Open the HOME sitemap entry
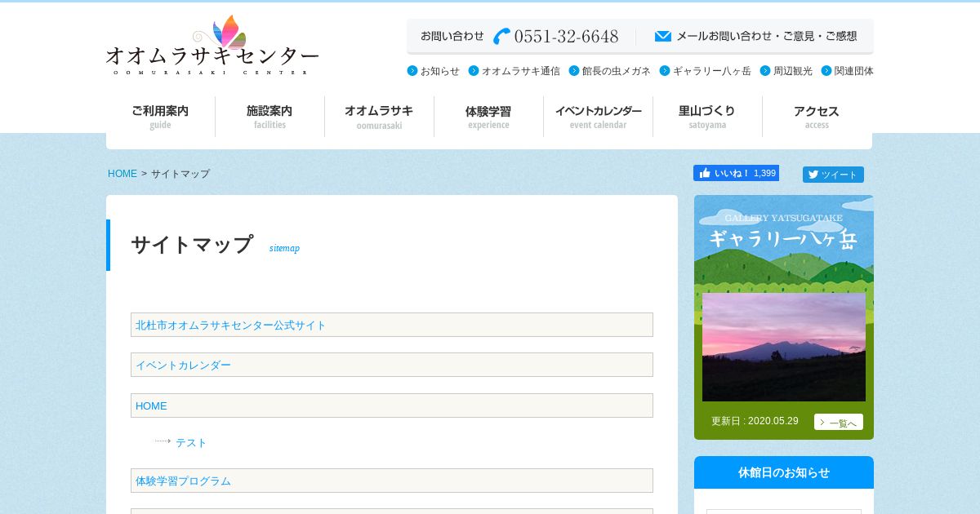This screenshot has height=514, width=980. tap(151, 405)
